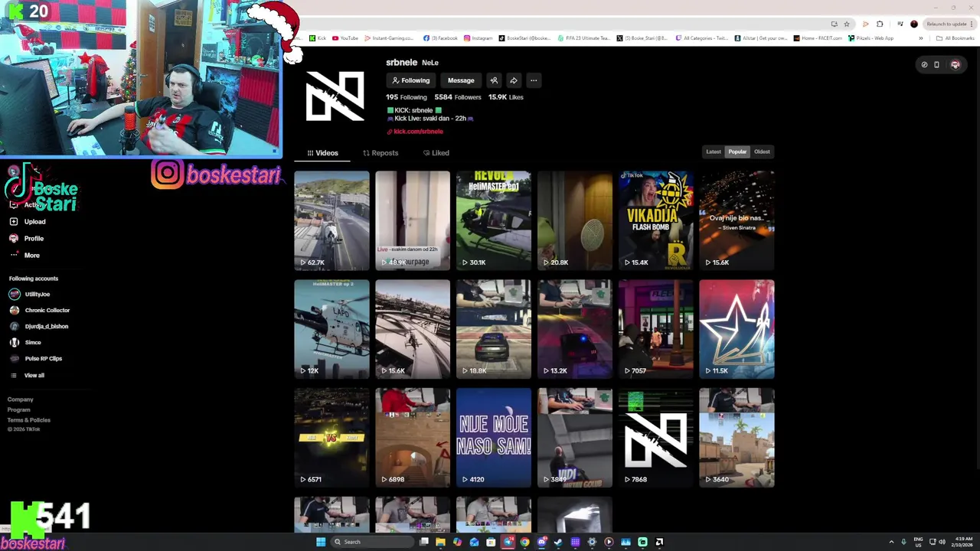980x551 pixels.
Task: Open the Upload page in TikTok sidebar
Action: [28, 222]
